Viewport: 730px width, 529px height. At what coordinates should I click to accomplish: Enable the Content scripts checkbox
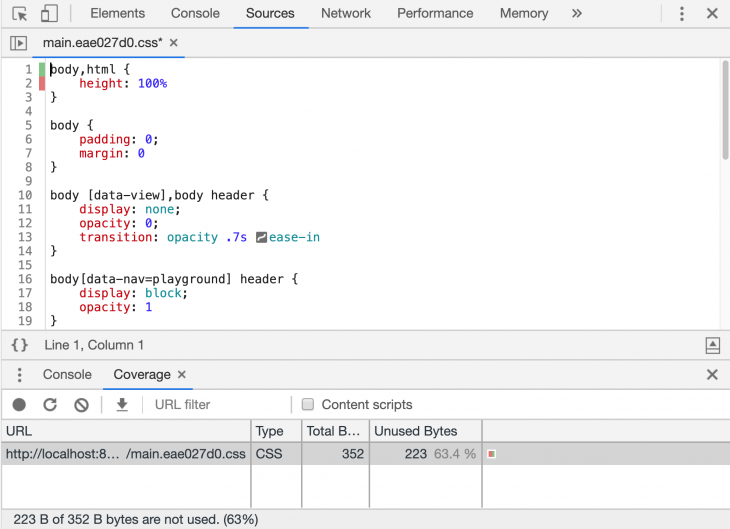308,405
